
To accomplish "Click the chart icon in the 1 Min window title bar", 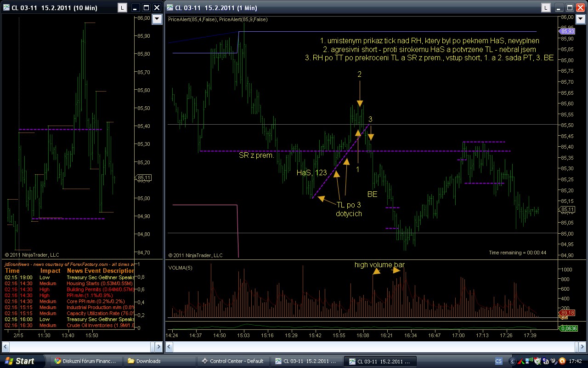I will click(x=170, y=8).
